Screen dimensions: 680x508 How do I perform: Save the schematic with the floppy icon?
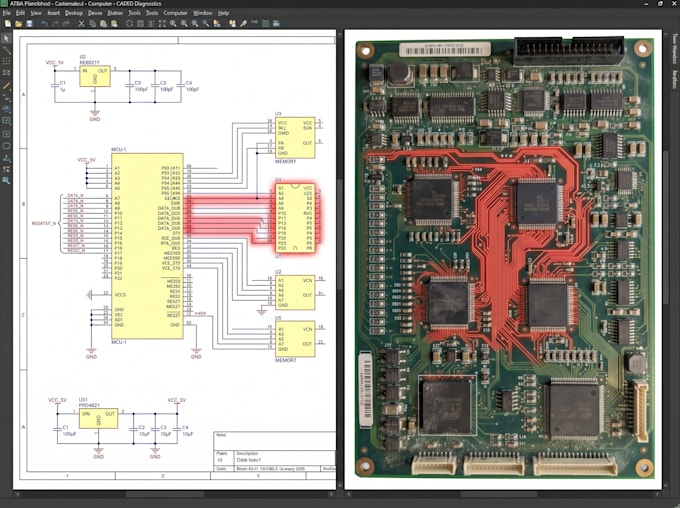pyautogui.click(x=29, y=23)
